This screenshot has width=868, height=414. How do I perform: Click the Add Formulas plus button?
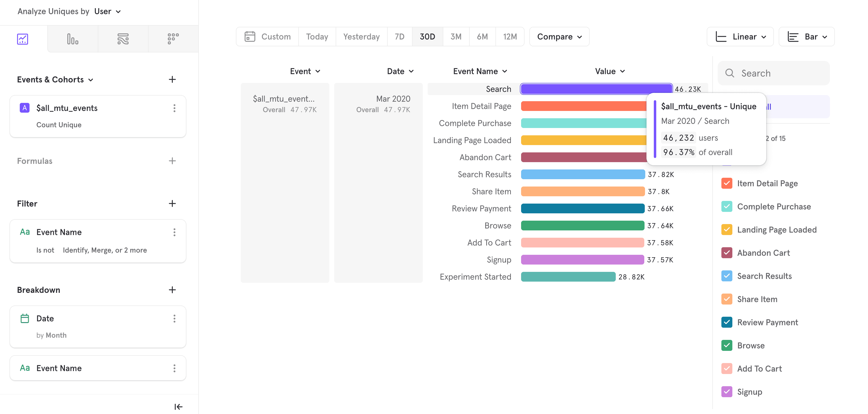[x=172, y=161]
